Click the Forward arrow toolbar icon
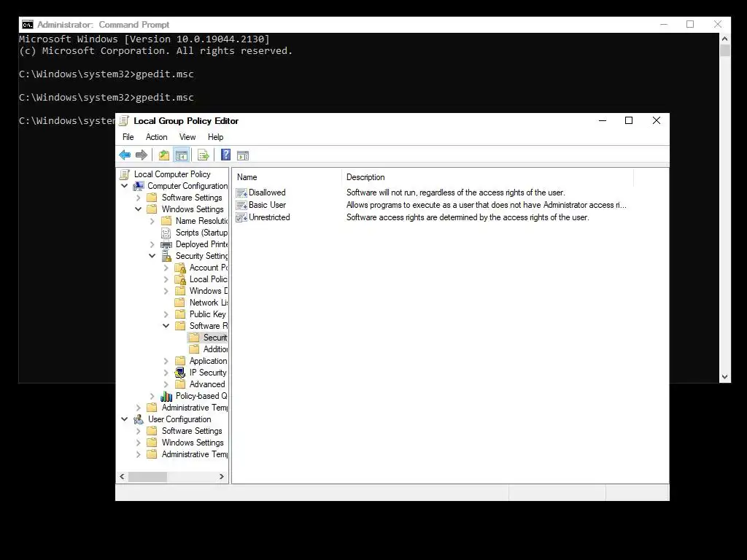Image resolution: width=747 pixels, height=560 pixels. tap(142, 155)
